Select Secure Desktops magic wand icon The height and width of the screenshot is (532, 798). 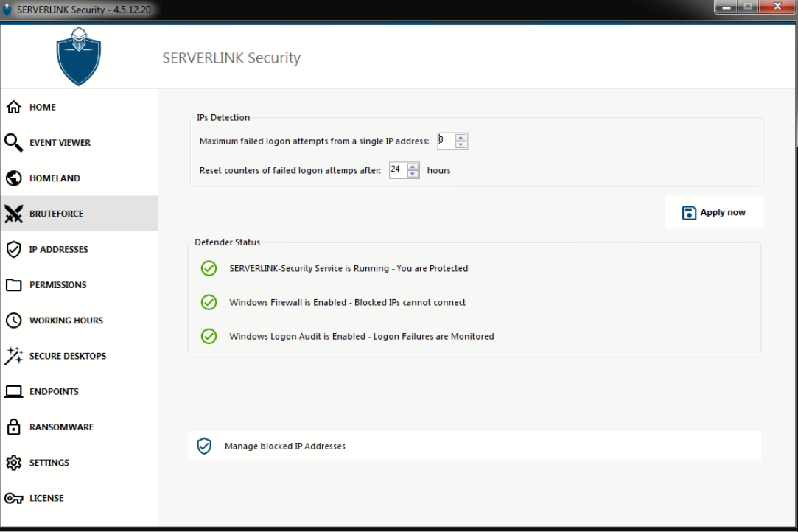coord(13,356)
